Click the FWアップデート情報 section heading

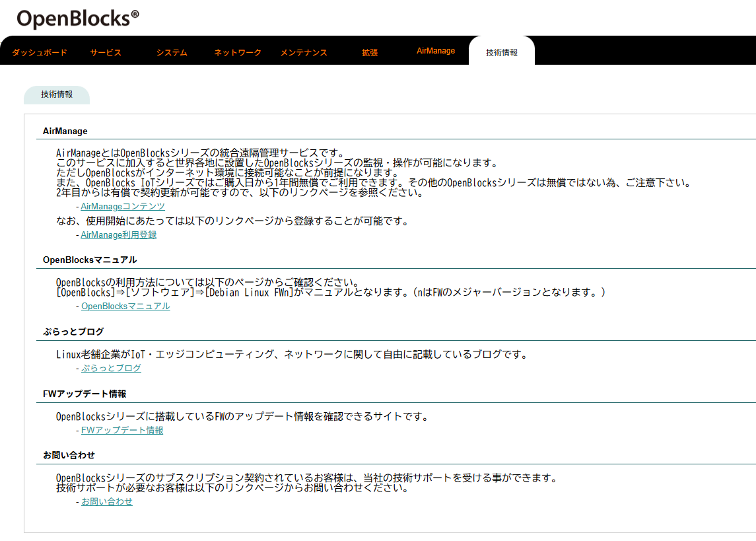[x=85, y=394]
